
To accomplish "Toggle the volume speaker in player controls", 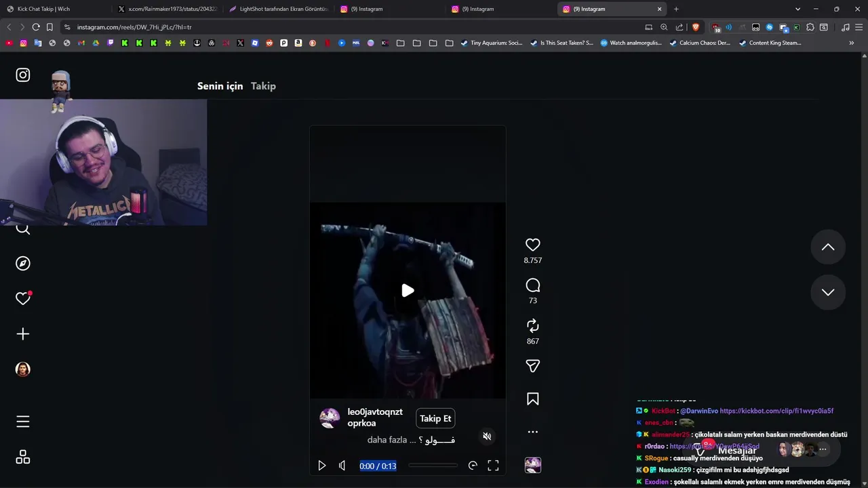I will click(x=342, y=466).
